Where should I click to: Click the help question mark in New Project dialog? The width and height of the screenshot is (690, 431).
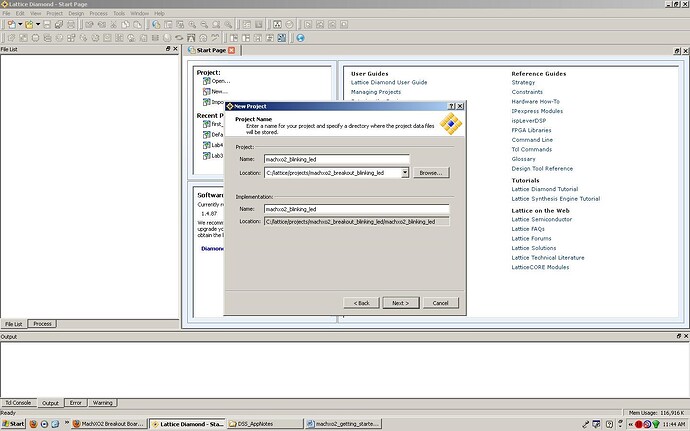[x=451, y=106]
